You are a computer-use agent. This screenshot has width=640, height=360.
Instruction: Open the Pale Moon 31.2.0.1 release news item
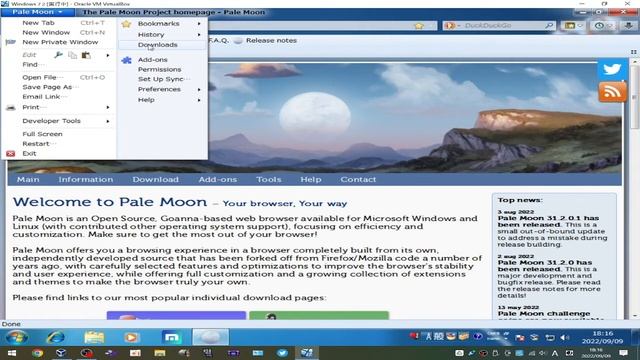[548, 222]
